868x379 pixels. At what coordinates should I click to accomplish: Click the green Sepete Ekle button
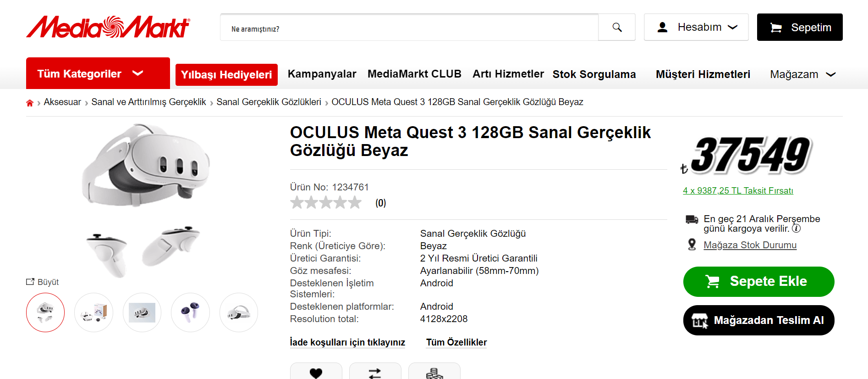click(x=758, y=281)
